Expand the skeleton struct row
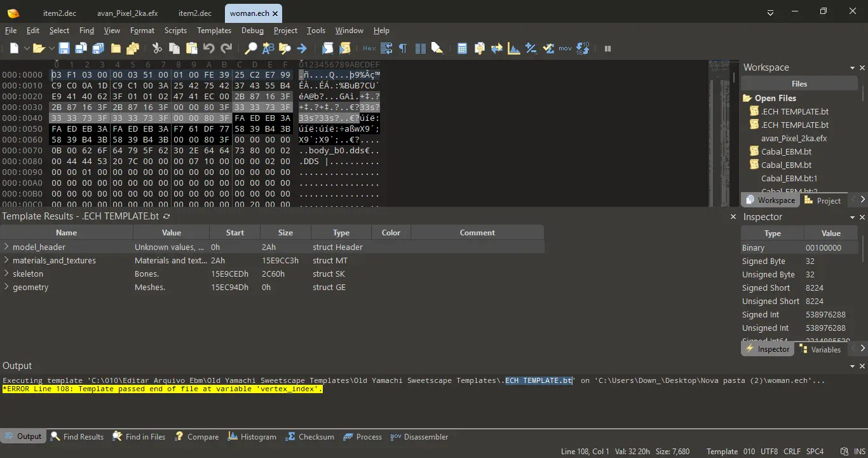The image size is (868, 458). tap(6, 274)
